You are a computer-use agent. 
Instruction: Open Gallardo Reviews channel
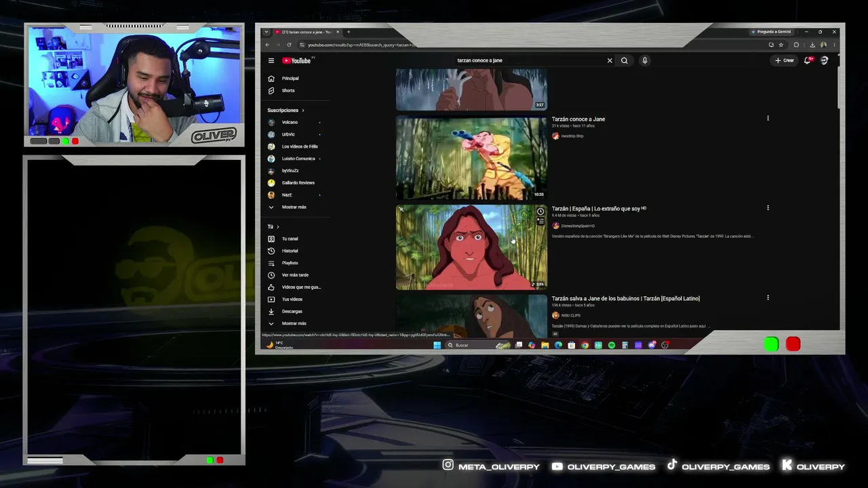[x=297, y=183]
